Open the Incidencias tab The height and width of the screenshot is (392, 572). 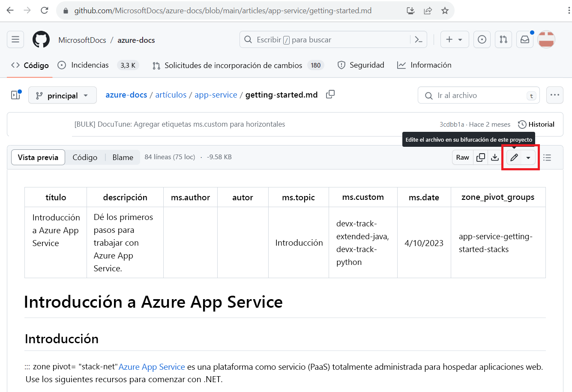[x=98, y=65]
